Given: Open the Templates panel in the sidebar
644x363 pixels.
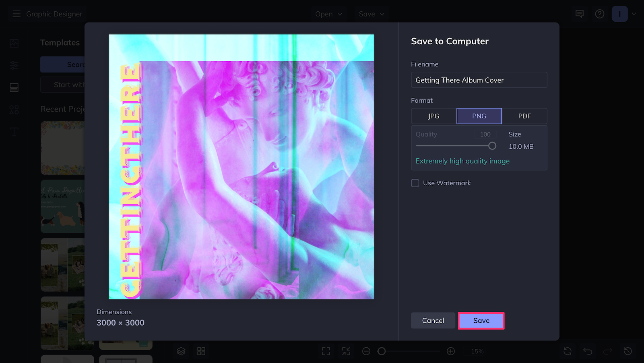Looking at the screenshot, I should coord(14,87).
